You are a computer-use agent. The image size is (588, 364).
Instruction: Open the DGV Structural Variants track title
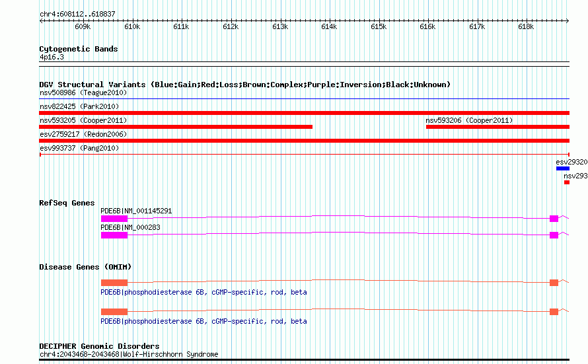click(245, 85)
